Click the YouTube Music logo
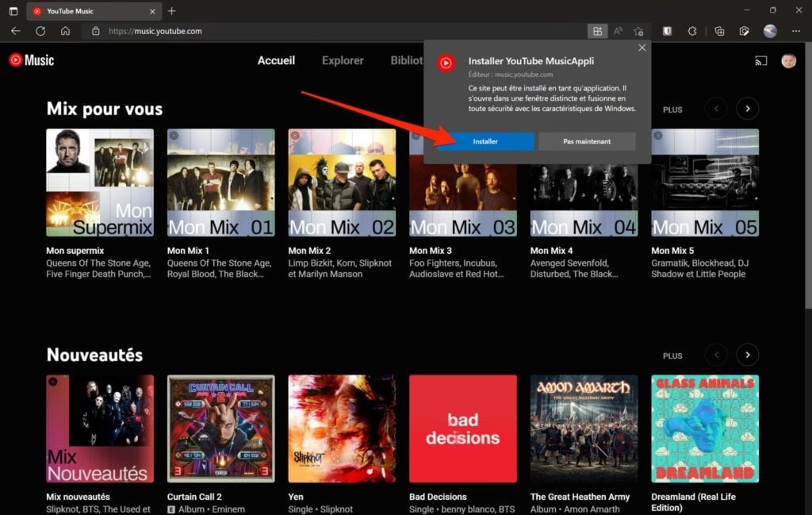The image size is (812, 515). click(32, 60)
